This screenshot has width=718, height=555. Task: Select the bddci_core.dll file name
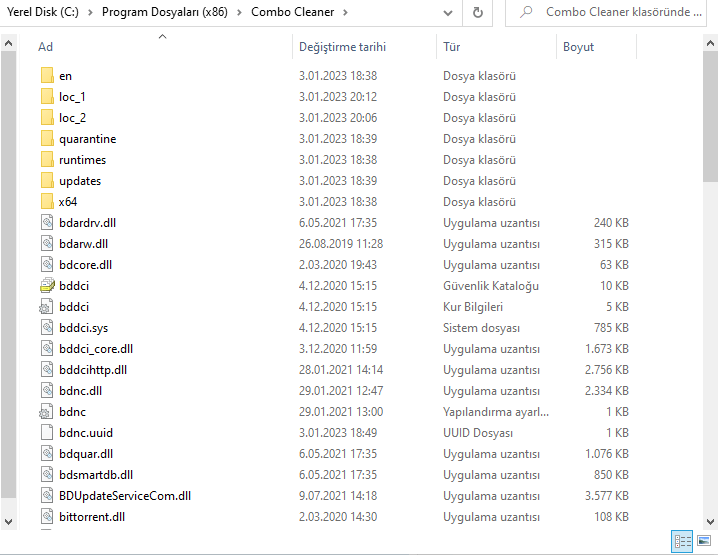click(96, 349)
